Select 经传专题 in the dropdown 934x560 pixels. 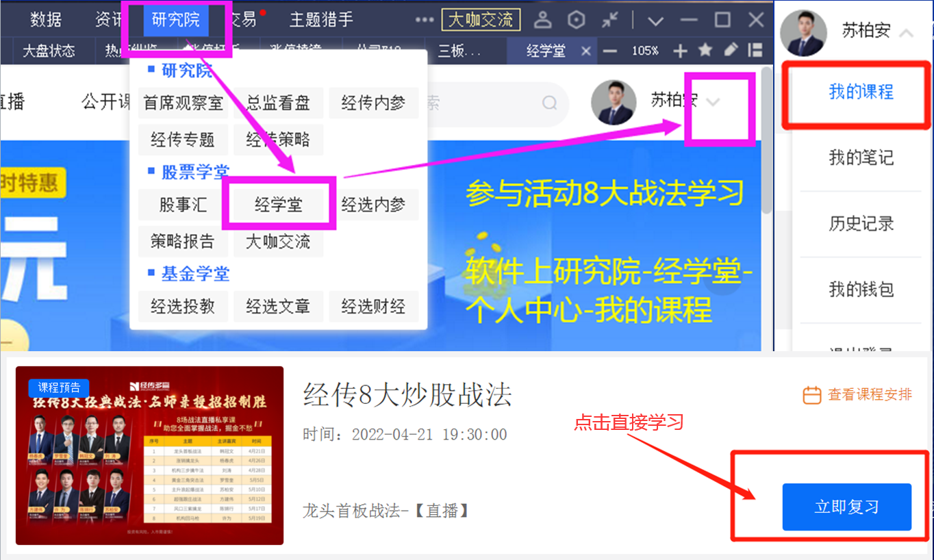[183, 140]
